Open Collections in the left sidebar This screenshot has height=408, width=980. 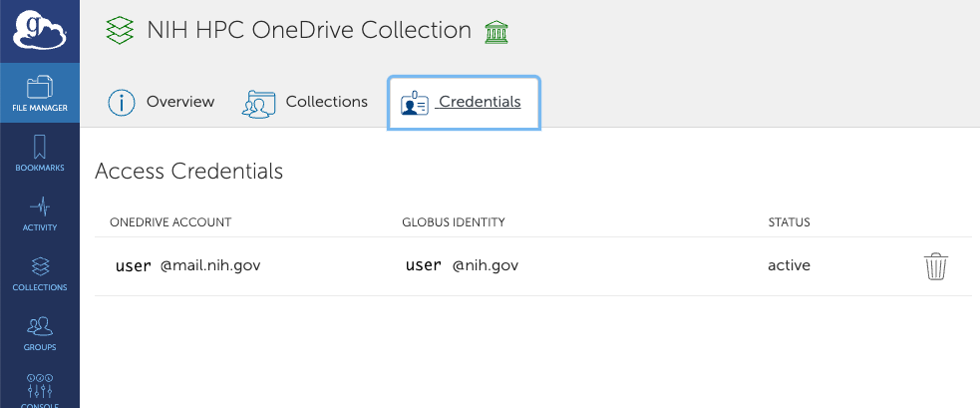(x=40, y=274)
